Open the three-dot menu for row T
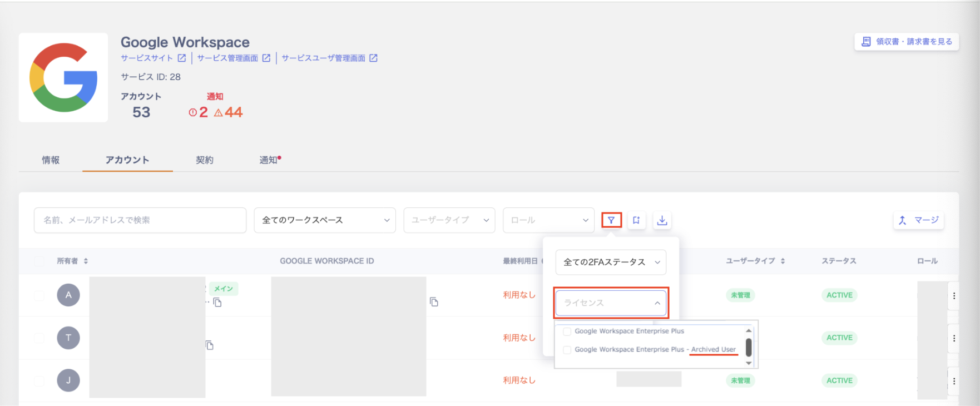The image size is (980, 406). tap(954, 338)
